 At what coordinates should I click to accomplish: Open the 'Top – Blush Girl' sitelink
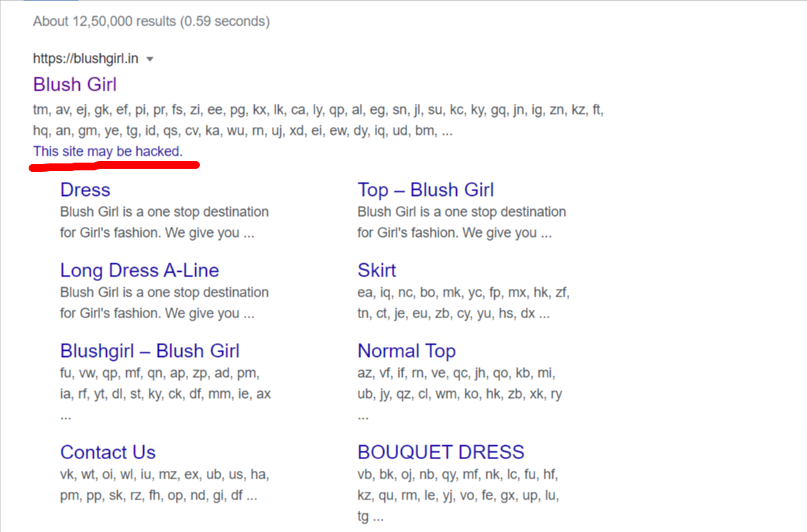(x=426, y=190)
